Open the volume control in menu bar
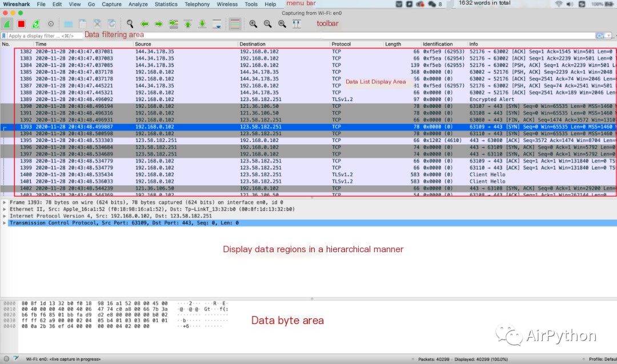 point(570,4)
